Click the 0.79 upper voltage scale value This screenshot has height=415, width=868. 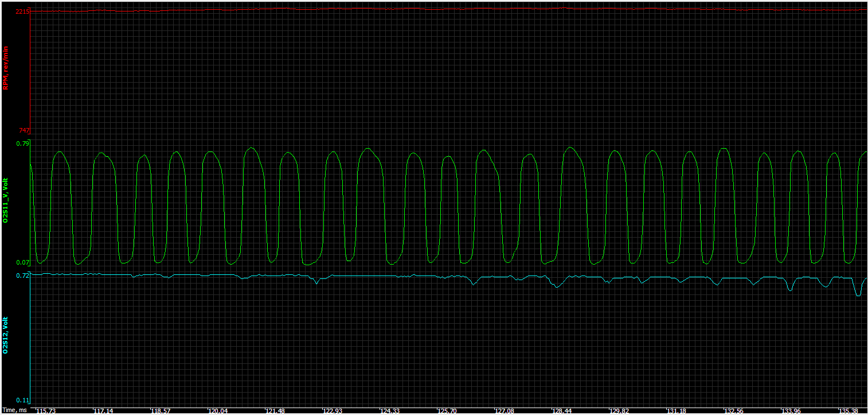(23, 143)
